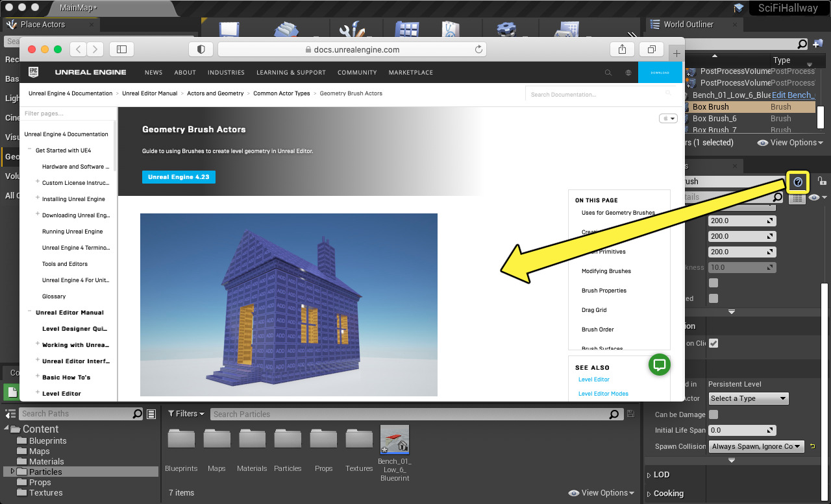Click the Unreal Engine 4.23 version button

179,177
